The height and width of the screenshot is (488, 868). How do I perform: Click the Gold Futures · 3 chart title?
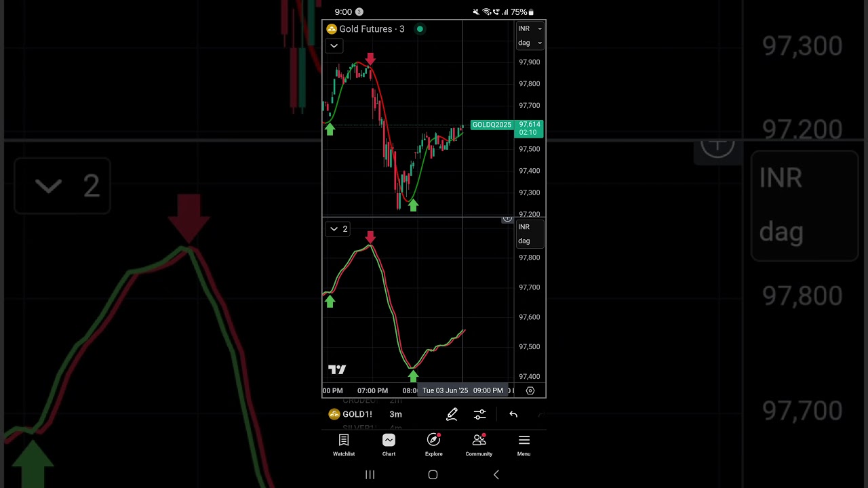click(372, 29)
